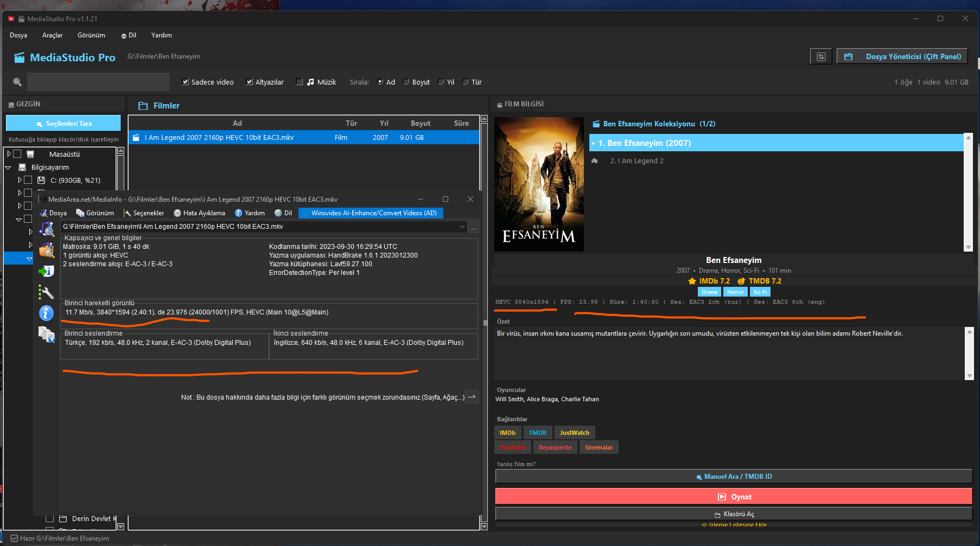Image resolution: width=980 pixels, height=546 pixels.
Task: Click the Manuel Ara / TMDB ID button
Action: coord(734,477)
